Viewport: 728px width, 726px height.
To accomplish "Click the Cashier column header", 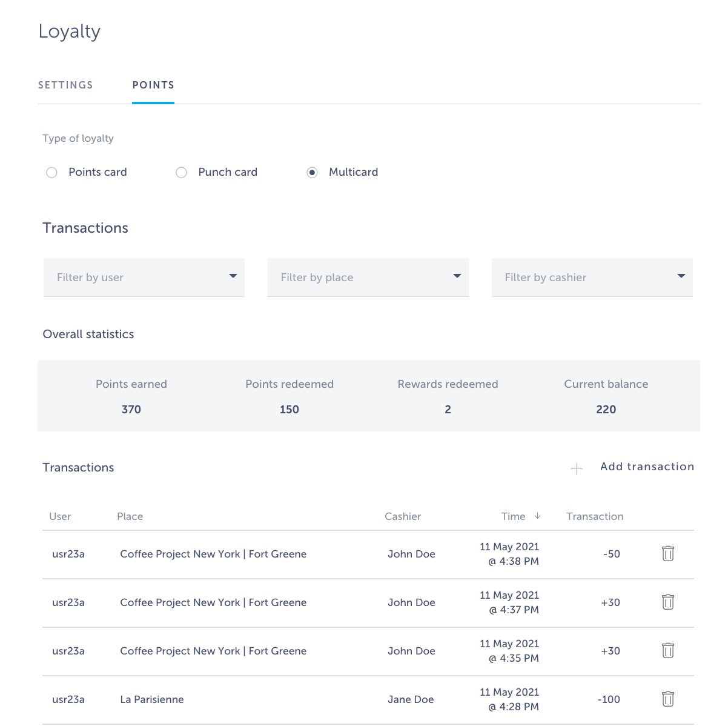I will click(402, 516).
